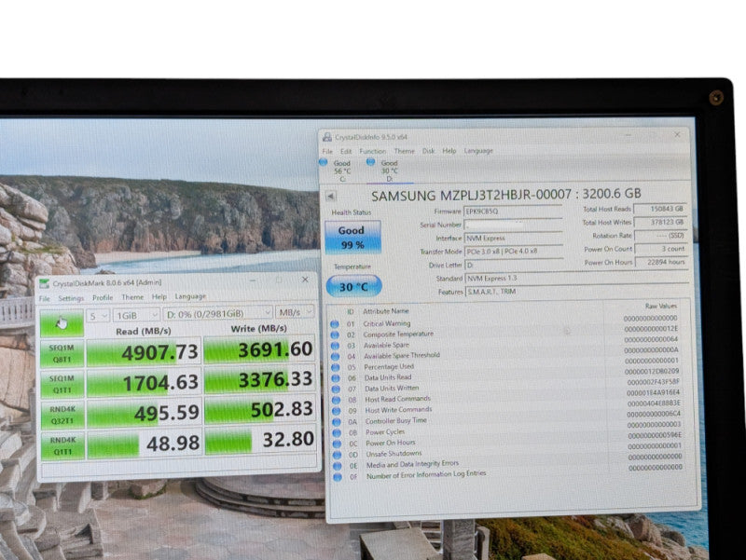The height and width of the screenshot is (560, 746).
Task: Open CrystalDiskMark Theme menu
Action: [x=132, y=297]
